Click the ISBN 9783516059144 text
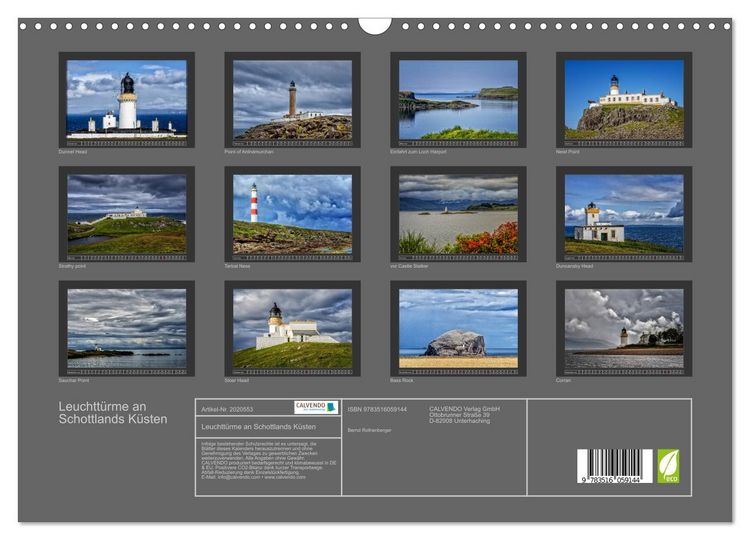This screenshot has width=750, height=540. pos(377,409)
